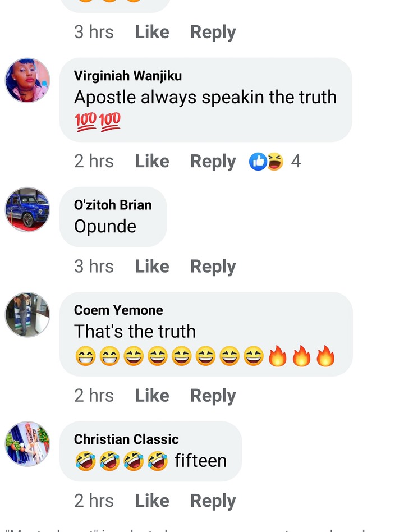Like O'zitoh Brian's Opunde comment
The image size is (404, 532).
point(152,267)
